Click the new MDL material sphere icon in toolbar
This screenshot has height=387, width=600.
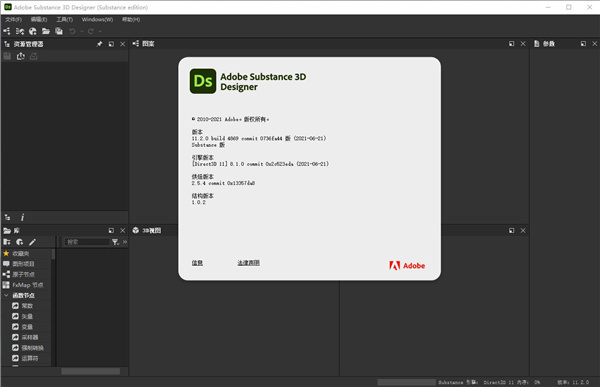tap(33, 31)
